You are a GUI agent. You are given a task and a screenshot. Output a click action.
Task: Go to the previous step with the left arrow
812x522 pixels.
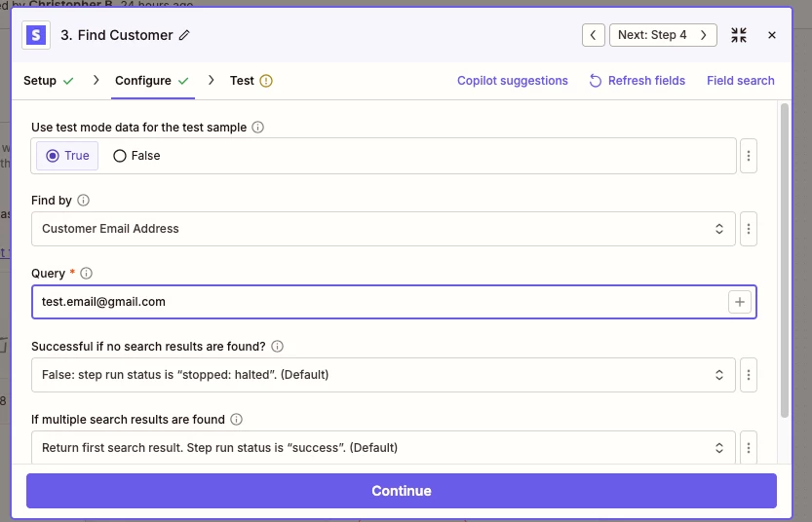point(593,35)
